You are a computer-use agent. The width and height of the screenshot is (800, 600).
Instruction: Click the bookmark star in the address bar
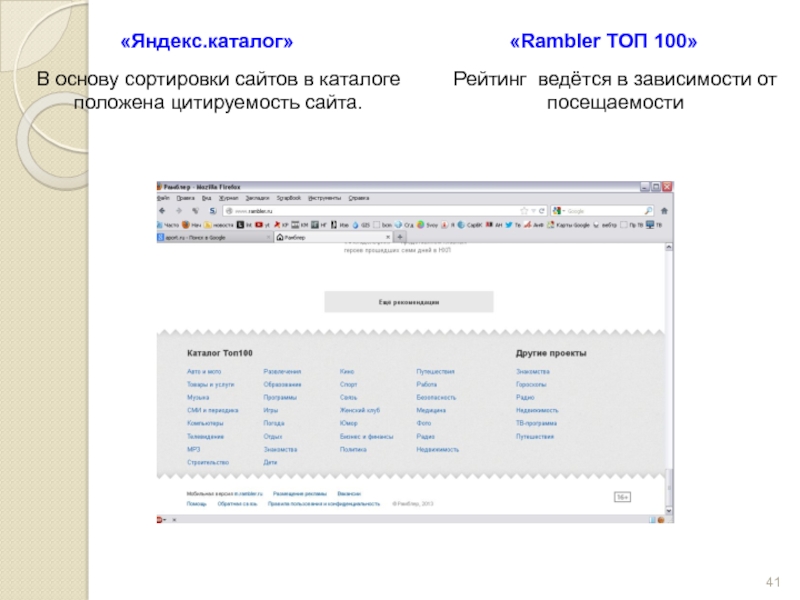523,211
